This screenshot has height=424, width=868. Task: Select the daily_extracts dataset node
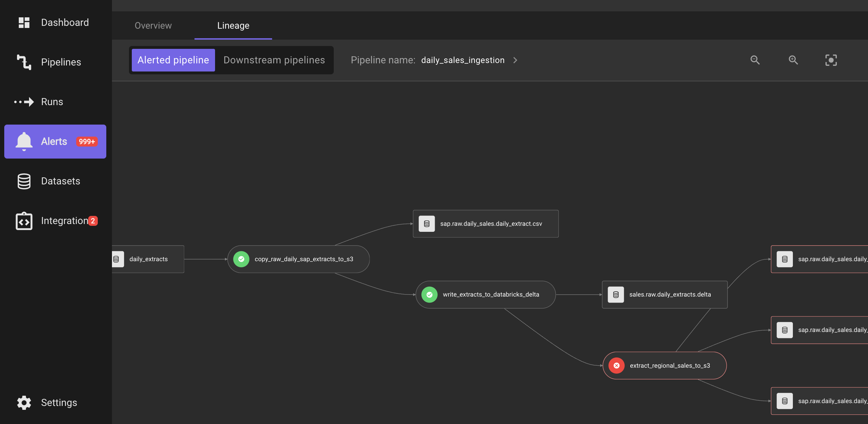click(x=148, y=259)
